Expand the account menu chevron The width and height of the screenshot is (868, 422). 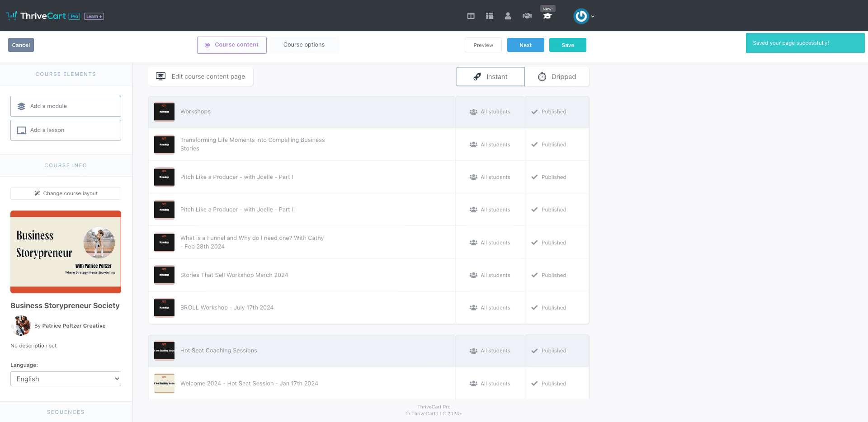coord(593,17)
